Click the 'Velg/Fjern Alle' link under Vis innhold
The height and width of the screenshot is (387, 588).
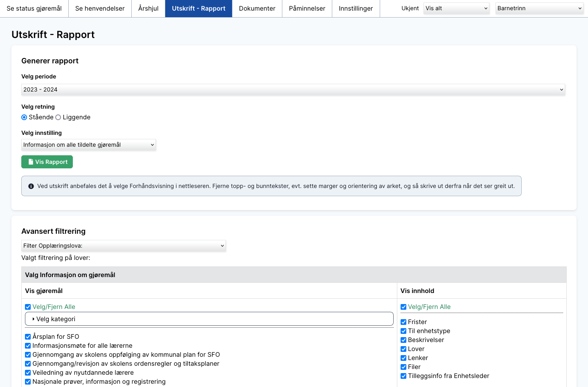429,307
